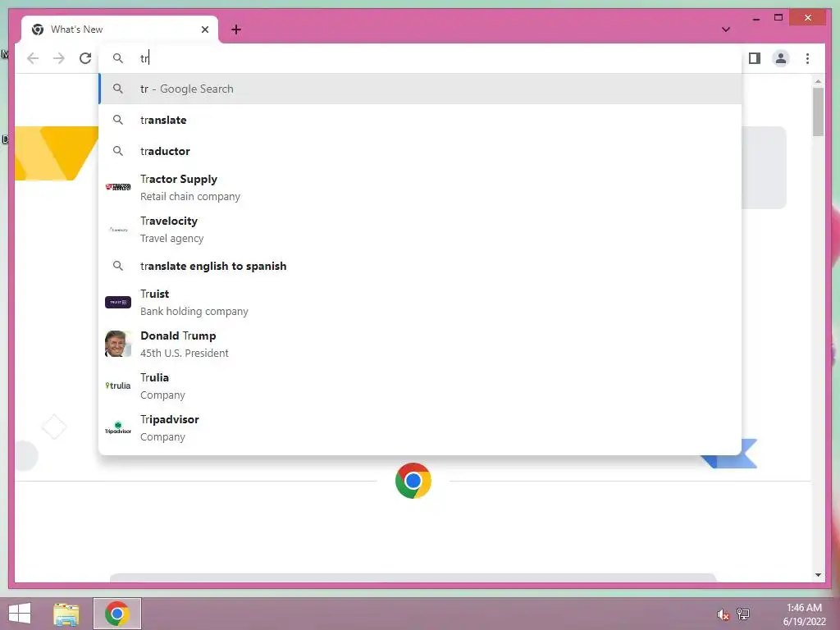Image resolution: width=840 pixels, height=630 pixels.
Task: Click the scrollbar down arrow
Action: coord(818,575)
